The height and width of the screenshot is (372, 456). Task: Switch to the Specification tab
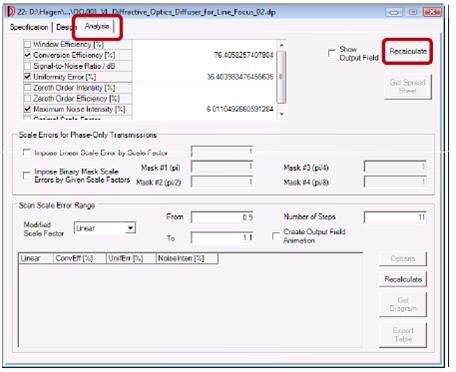point(29,27)
